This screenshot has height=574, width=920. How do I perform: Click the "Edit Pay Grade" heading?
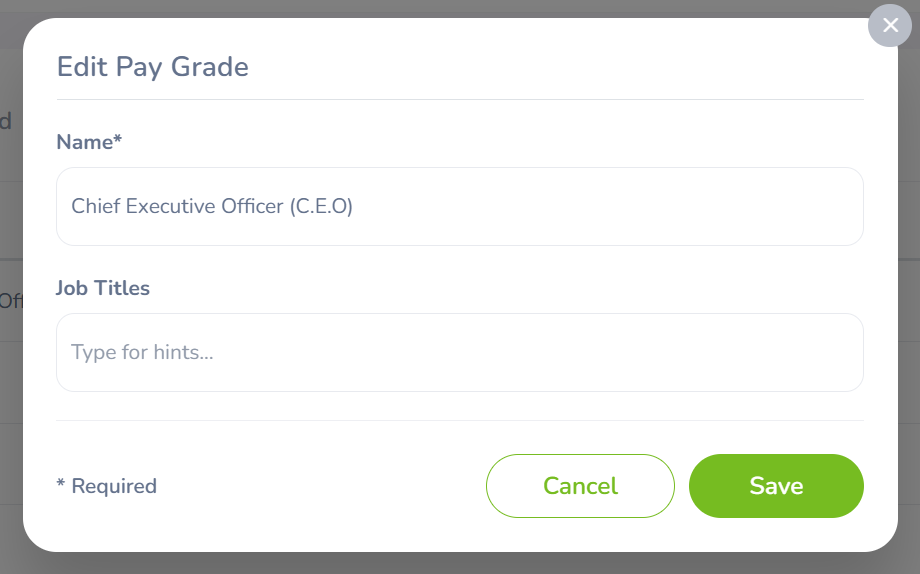[x=152, y=67]
